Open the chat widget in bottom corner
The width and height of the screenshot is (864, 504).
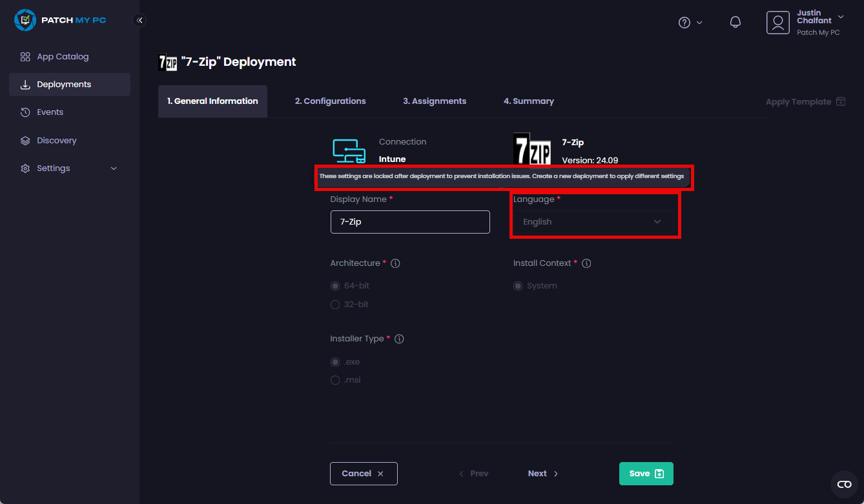point(844,484)
